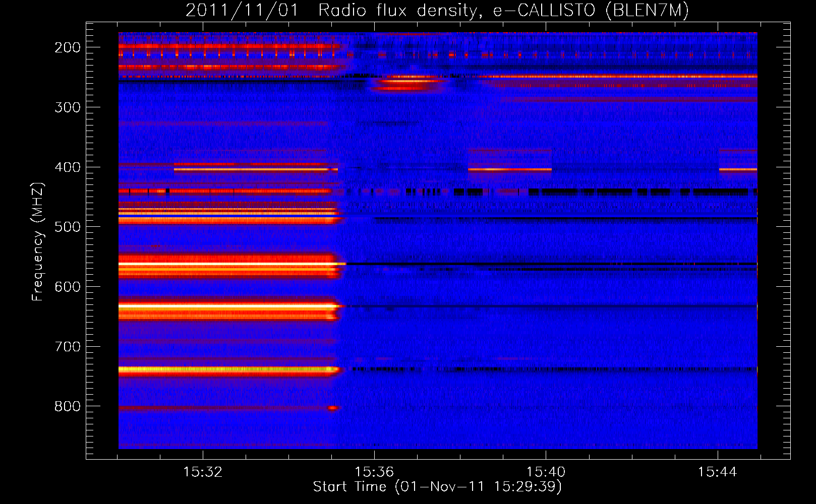This screenshot has width=816, height=504.
Task: Click the 15:44 time tick label
Action: pos(717,472)
